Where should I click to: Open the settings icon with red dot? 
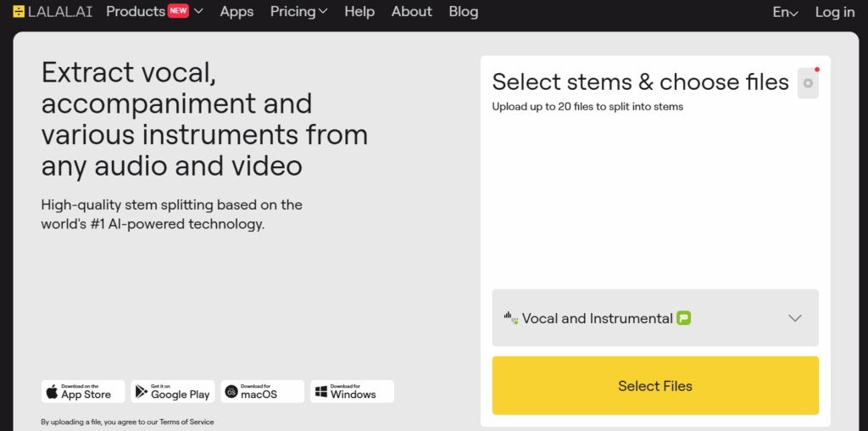tap(808, 83)
